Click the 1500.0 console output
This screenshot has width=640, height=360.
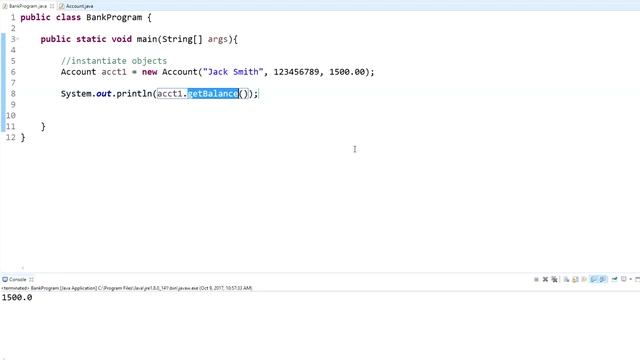click(17, 298)
